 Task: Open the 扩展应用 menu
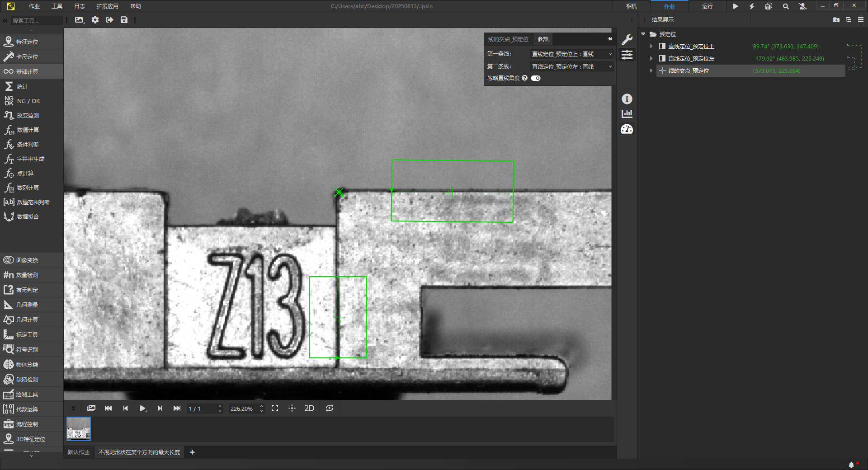click(107, 6)
